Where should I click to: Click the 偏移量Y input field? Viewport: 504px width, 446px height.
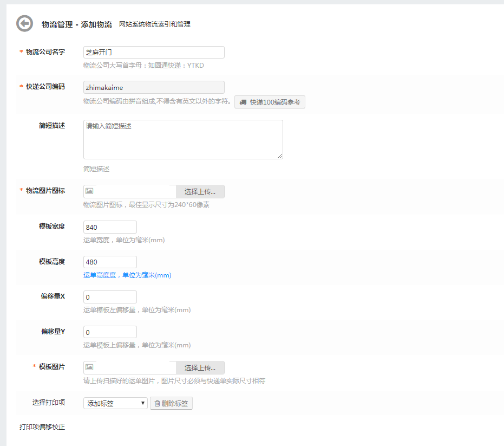click(x=110, y=332)
